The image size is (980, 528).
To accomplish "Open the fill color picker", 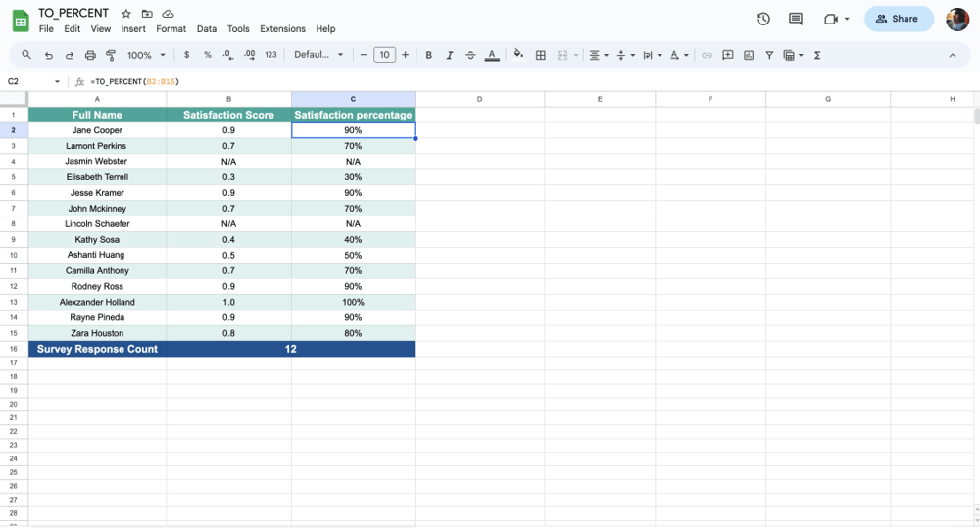I will click(x=518, y=56).
